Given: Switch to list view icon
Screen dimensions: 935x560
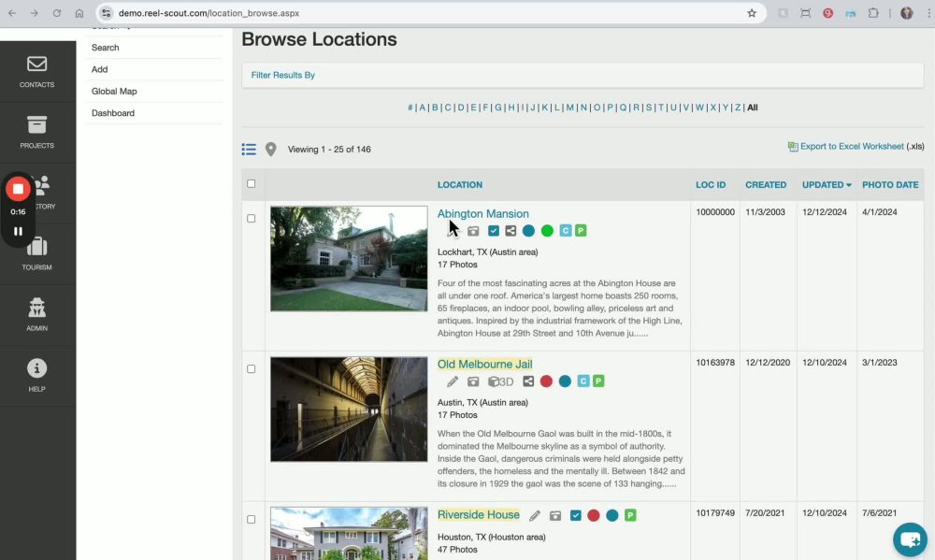Looking at the screenshot, I should [x=249, y=149].
